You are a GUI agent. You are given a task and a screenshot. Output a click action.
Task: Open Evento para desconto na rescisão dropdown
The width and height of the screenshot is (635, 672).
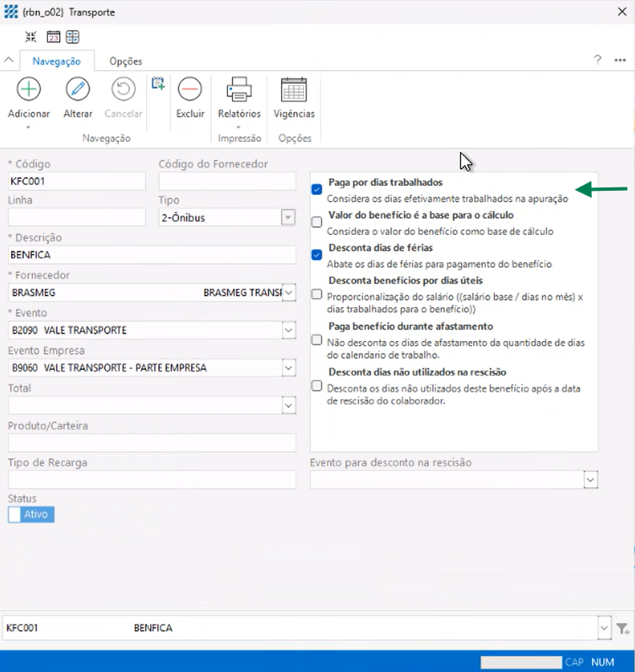[590, 480]
